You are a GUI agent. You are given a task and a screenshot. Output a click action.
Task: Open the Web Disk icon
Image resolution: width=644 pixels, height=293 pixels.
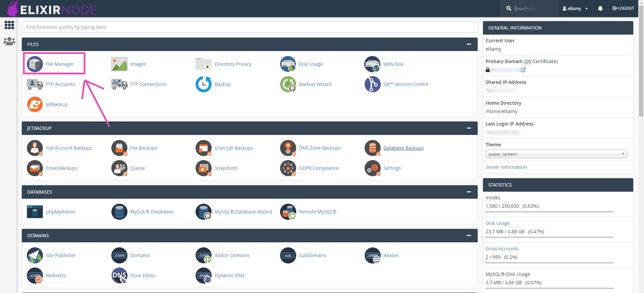[372, 64]
